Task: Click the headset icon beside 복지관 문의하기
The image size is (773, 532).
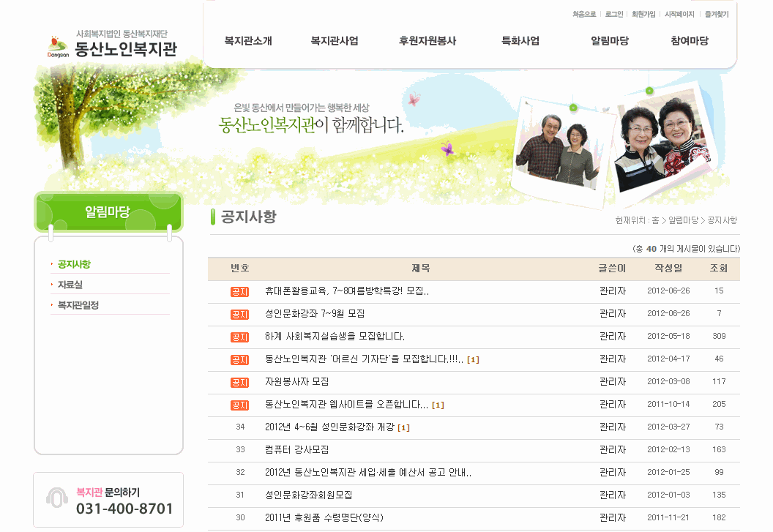Action: 56,498
